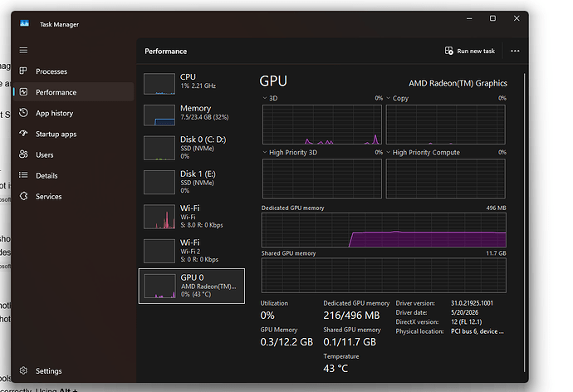Select Disk 0 (C: D:) thumbnail
Image resolution: width=573 pixels, height=392 pixels.
tap(159, 148)
